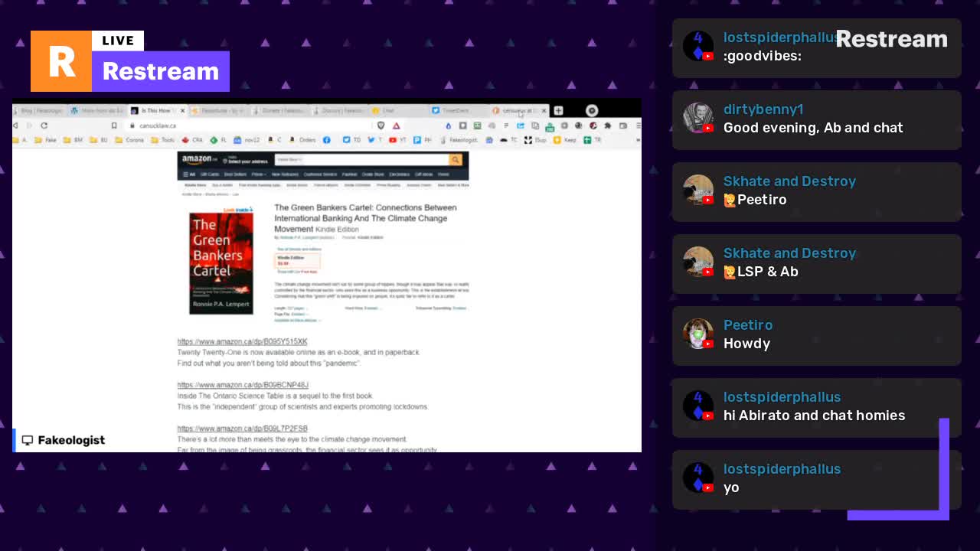Click the browser back arrow

coord(15,126)
